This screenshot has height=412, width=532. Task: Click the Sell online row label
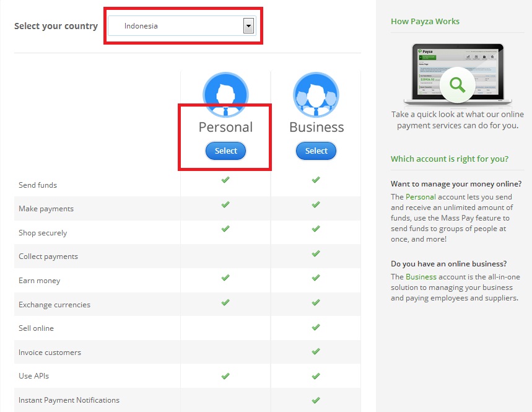pyautogui.click(x=36, y=328)
